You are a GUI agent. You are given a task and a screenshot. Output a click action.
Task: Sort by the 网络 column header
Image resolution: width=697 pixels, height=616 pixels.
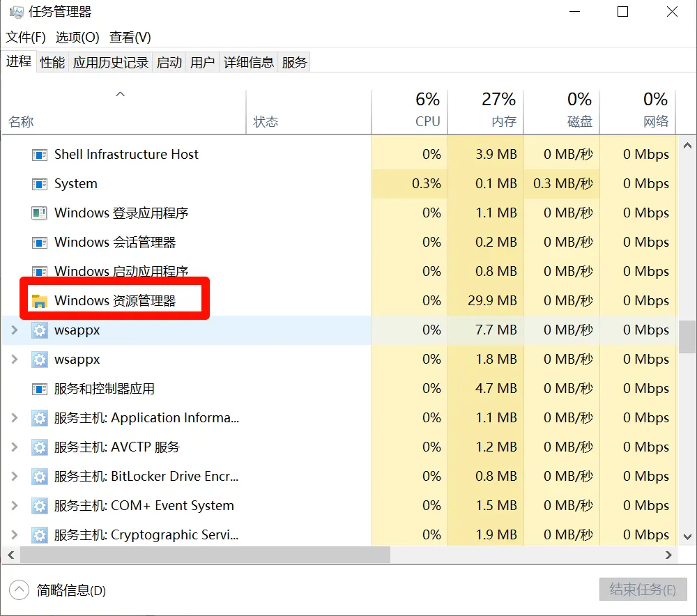coord(638,112)
